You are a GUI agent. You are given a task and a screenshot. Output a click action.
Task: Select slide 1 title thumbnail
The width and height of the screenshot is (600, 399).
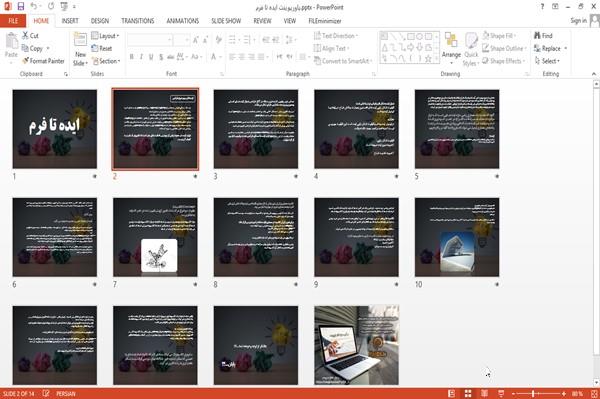tap(55, 129)
